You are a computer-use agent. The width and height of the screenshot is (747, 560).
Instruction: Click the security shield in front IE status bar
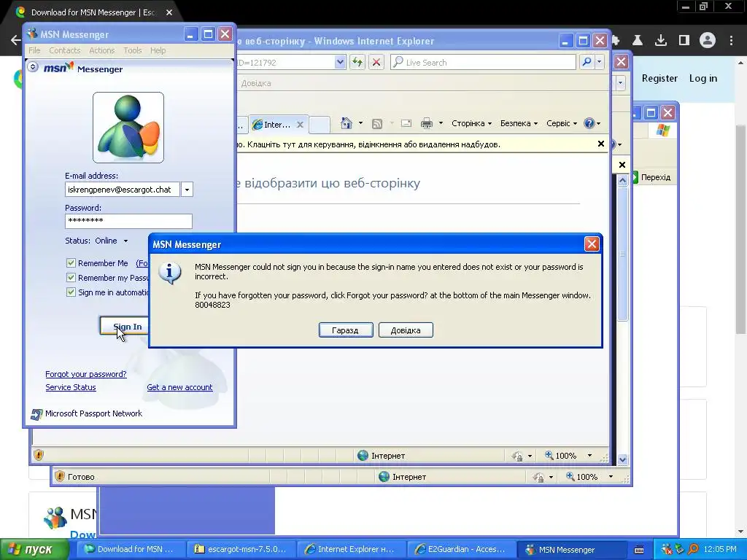(39, 455)
